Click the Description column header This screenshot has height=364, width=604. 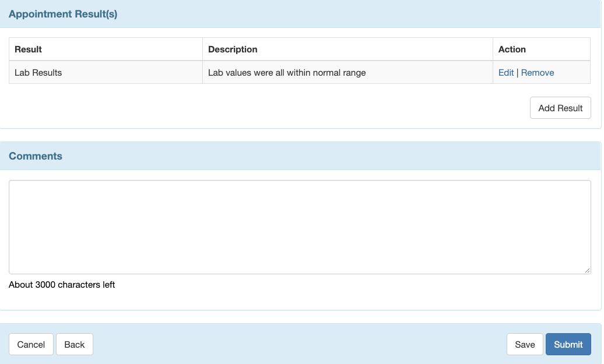point(347,50)
